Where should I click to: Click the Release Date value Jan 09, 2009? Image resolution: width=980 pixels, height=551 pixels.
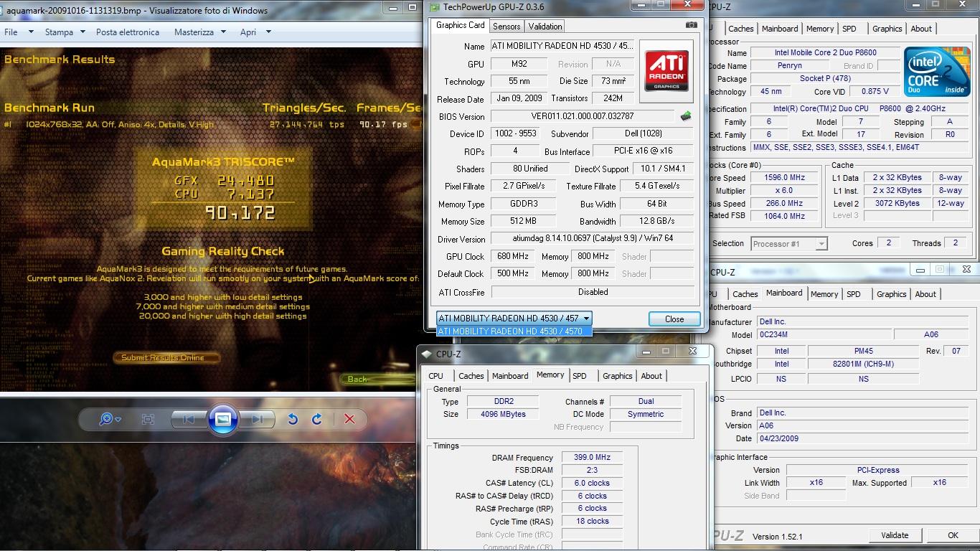coord(519,98)
